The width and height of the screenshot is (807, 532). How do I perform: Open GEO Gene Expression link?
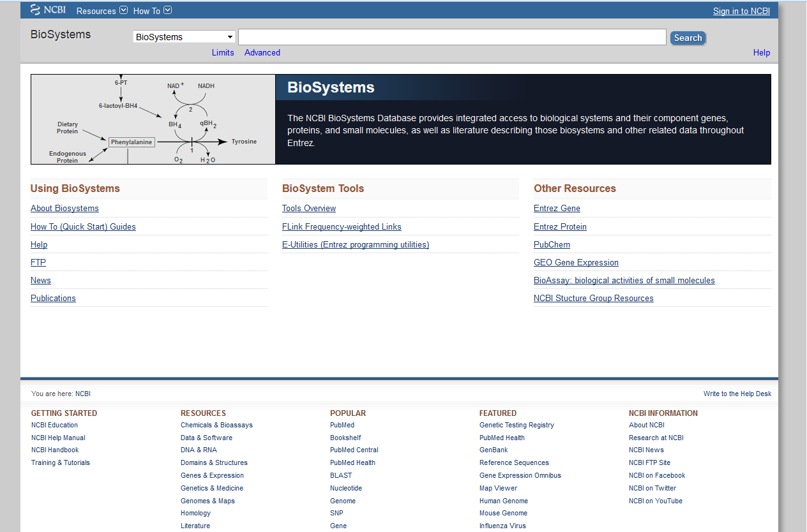coord(576,262)
